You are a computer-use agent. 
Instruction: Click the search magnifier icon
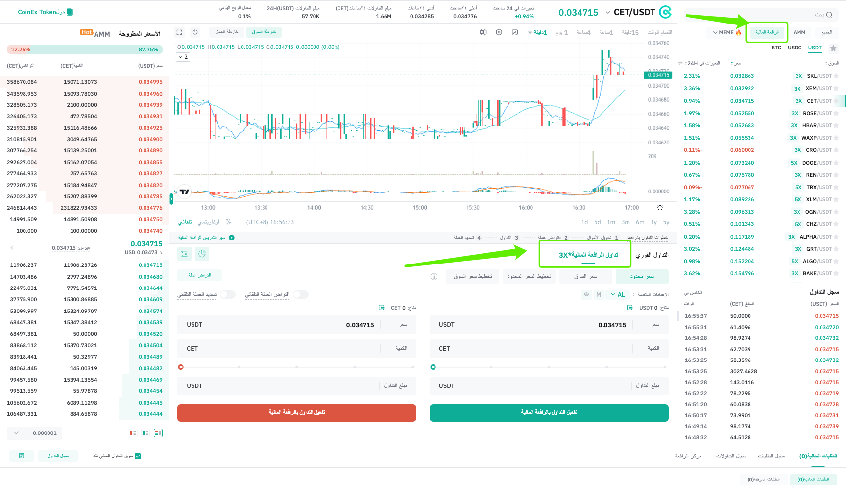[829, 15]
